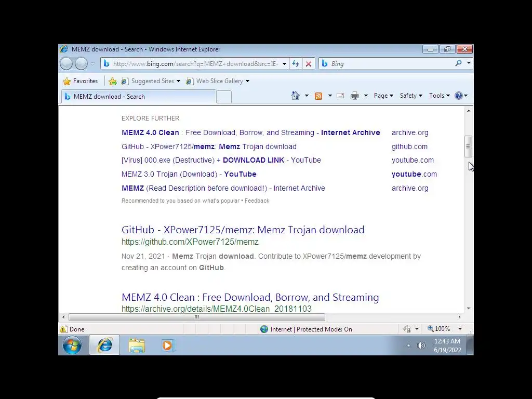Open the Safety menu
The width and height of the screenshot is (532, 399).
(411, 96)
